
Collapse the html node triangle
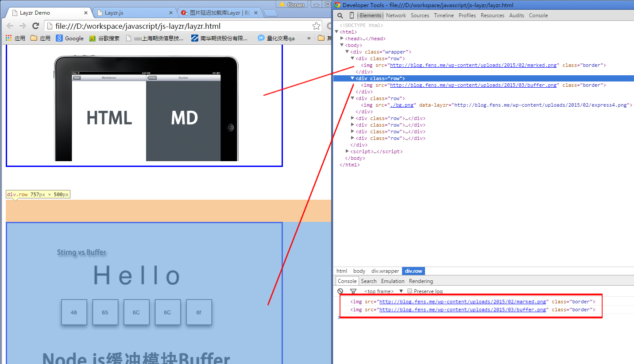pyautogui.click(x=337, y=32)
